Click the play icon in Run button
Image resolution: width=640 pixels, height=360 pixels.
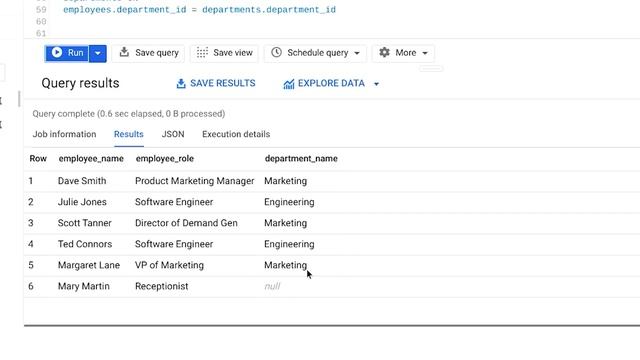click(57, 52)
